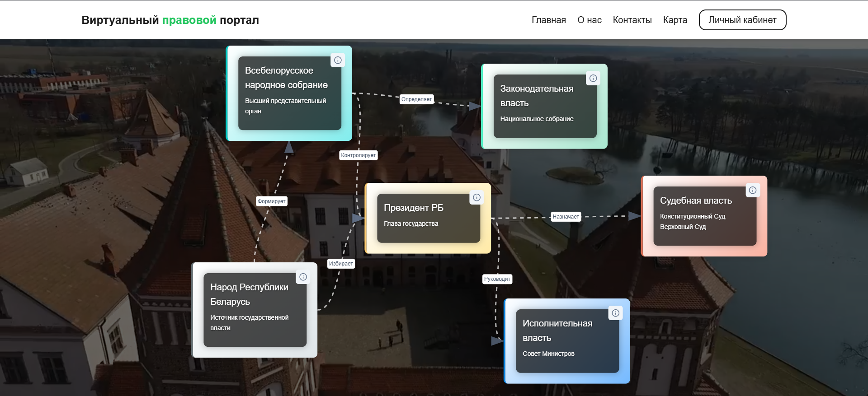The image size is (868, 396).
Task: Click the Виртуальный правовой портал logo
Action: [x=170, y=20]
